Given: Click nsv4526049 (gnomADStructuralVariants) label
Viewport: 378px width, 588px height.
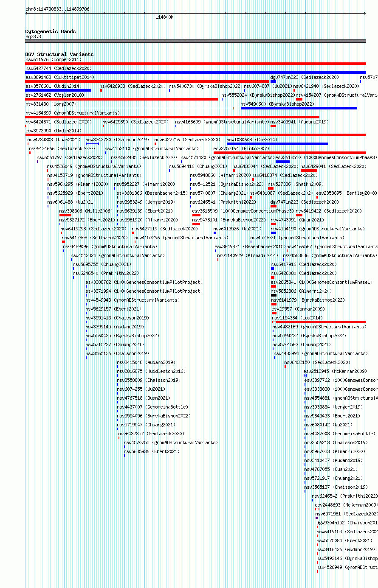Looking at the screenshot, I should 94,166.
